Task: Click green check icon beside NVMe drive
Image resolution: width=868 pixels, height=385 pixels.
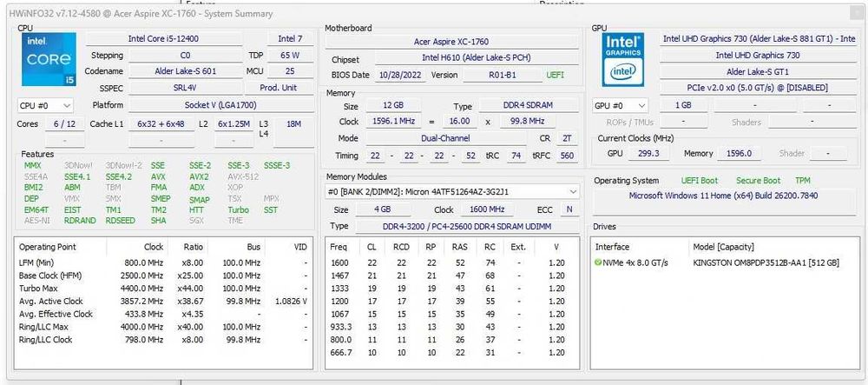Action: point(598,262)
